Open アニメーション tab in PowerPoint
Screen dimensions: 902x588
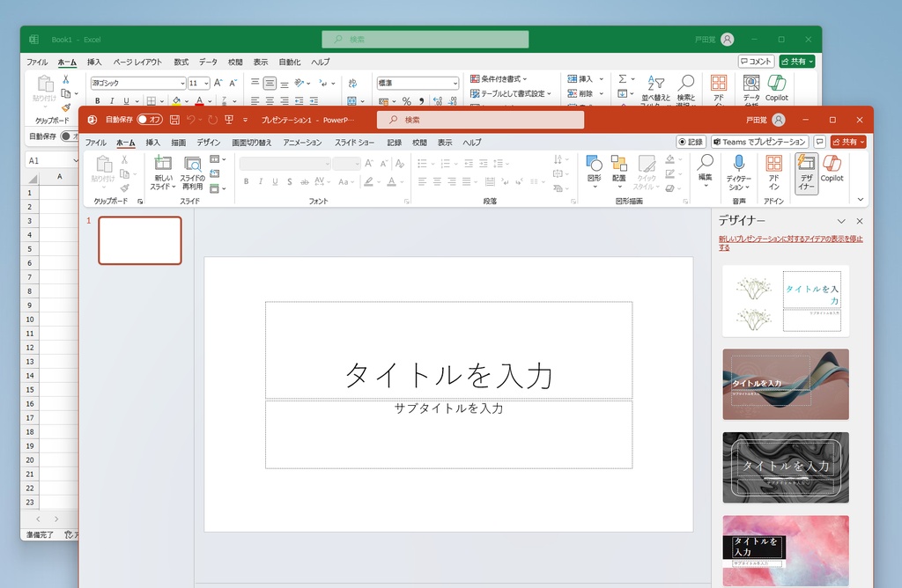[x=302, y=143]
